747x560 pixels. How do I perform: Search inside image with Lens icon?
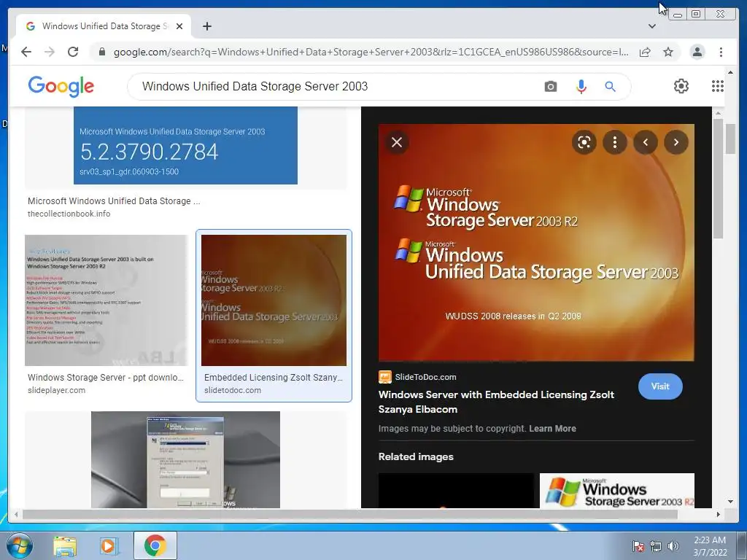[x=584, y=142]
